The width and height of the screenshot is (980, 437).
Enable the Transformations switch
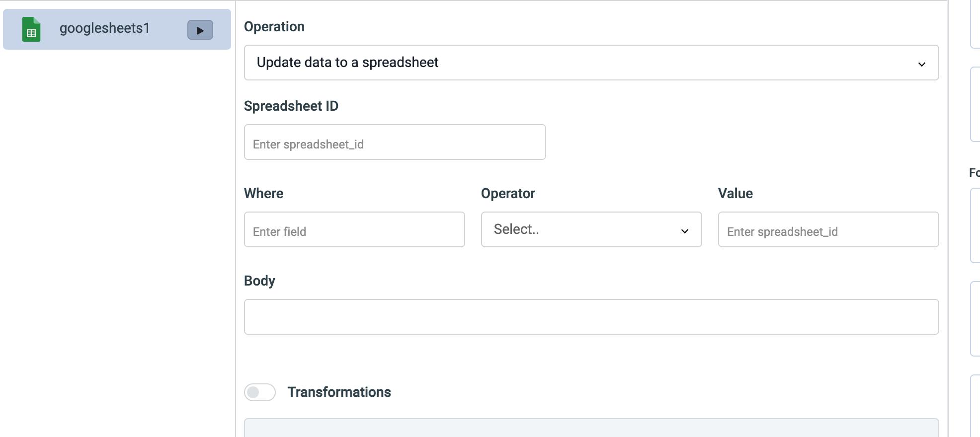(259, 392)
